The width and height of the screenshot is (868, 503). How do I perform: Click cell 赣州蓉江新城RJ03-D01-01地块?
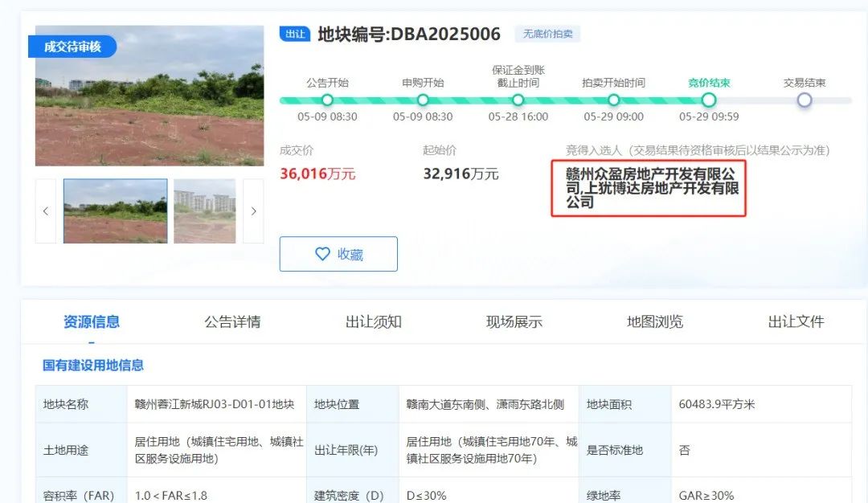coord(215,404)
